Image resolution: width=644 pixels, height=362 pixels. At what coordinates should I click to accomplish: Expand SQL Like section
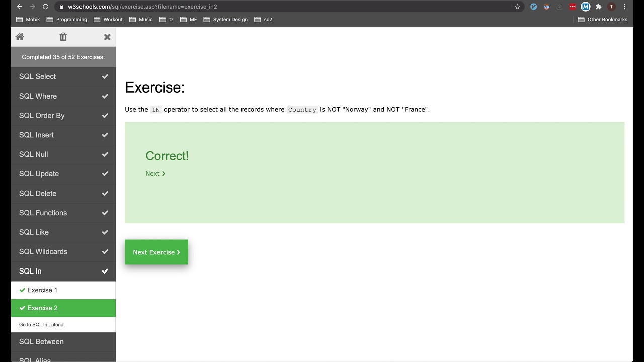(x=63, y=232)
